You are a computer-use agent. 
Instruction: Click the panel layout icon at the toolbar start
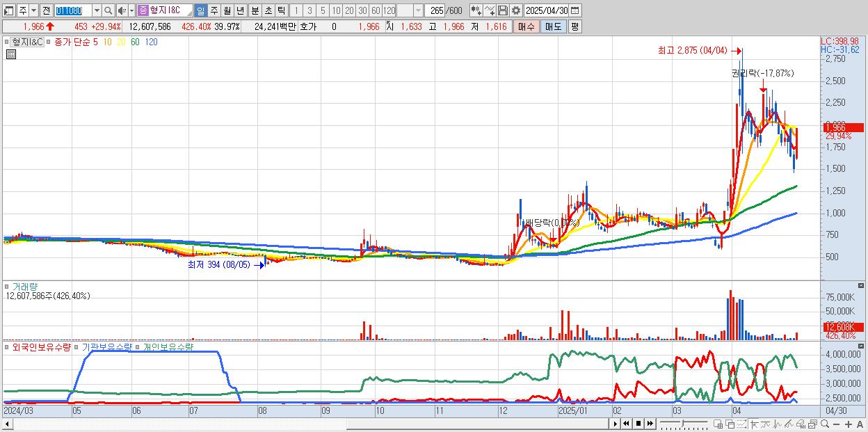8,10
